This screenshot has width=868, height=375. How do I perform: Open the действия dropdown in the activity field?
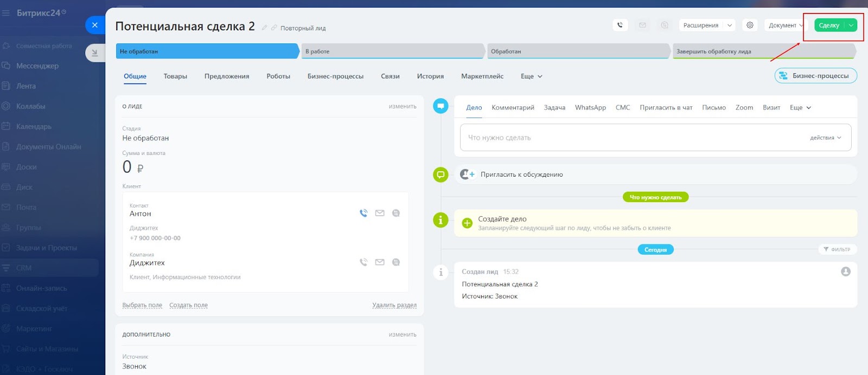(825, 138)
